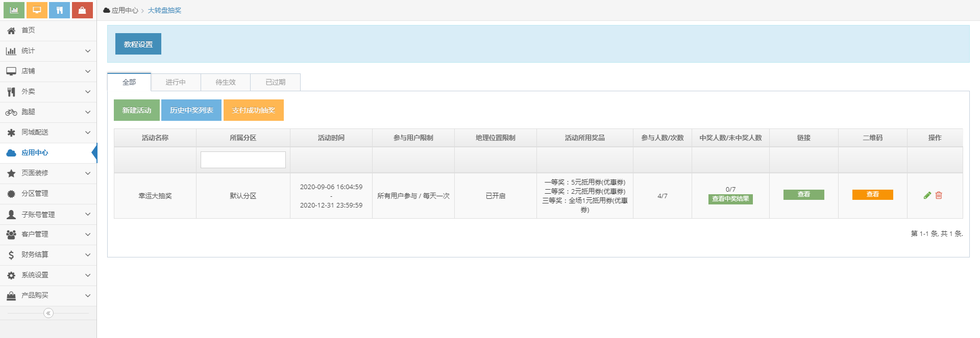Click the orange monitor icon button

[x=37, y=10]
